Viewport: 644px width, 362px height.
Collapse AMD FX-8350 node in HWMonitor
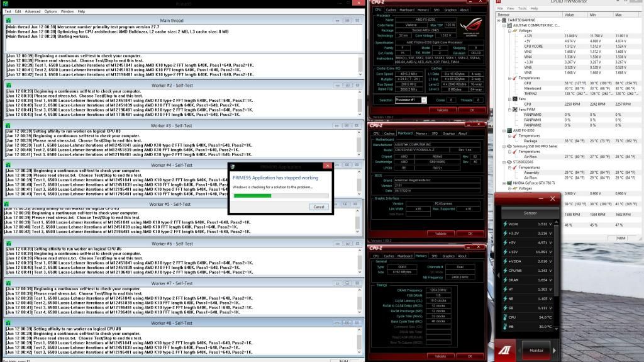click(504, 130)
